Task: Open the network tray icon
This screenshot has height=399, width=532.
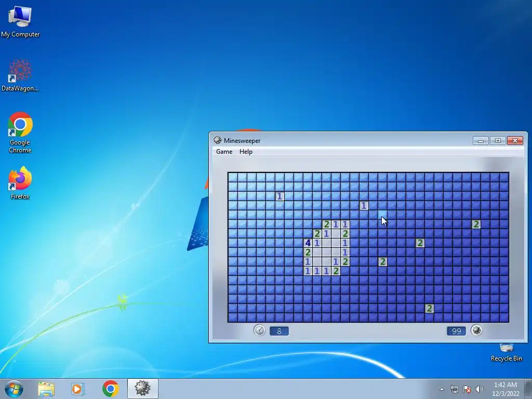Action: tap(454, 389)
